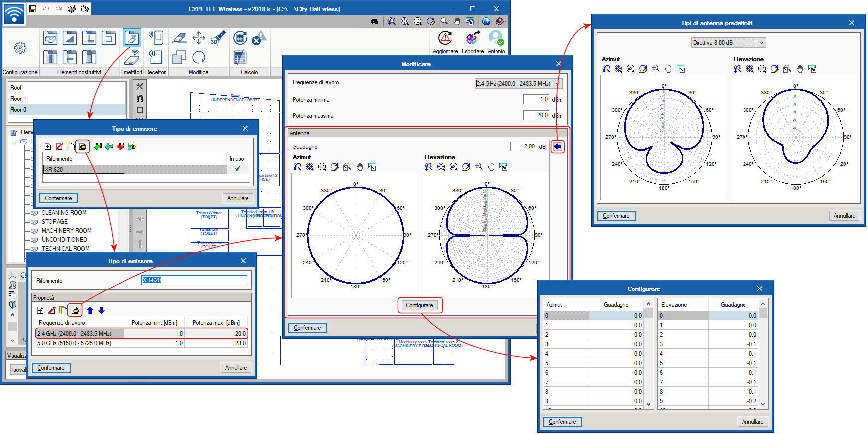Click the blue arrow predefined antenna button
This screenshot has height=434, width=868.
click(x=558, y=146)
